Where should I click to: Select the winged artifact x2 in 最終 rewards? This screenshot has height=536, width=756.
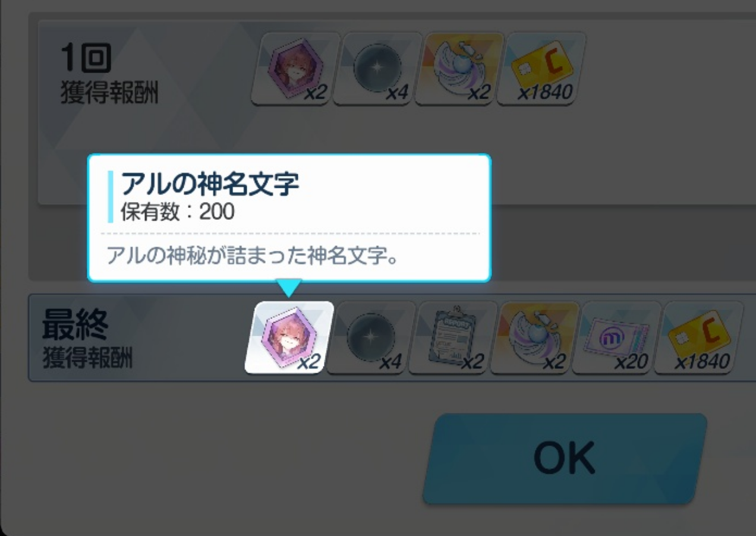[535, 337]
